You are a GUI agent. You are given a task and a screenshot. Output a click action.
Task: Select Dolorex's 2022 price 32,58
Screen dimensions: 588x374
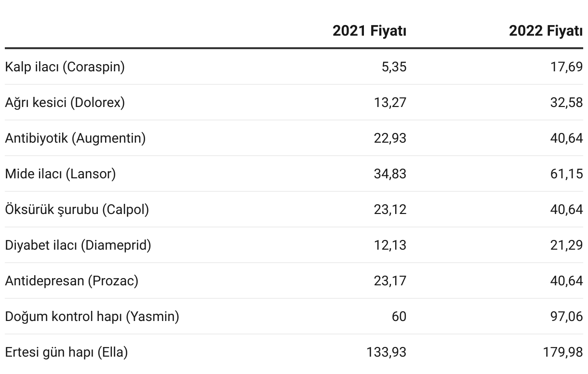[566, 103]
